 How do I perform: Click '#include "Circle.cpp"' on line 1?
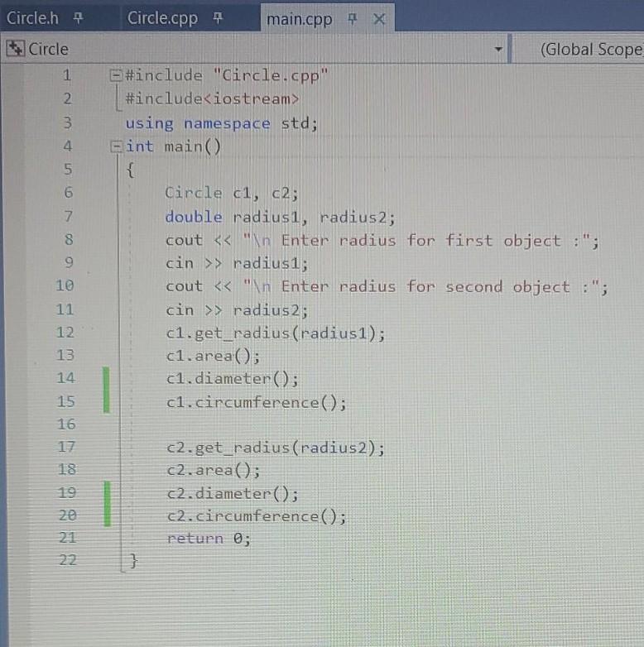point(227,75)
